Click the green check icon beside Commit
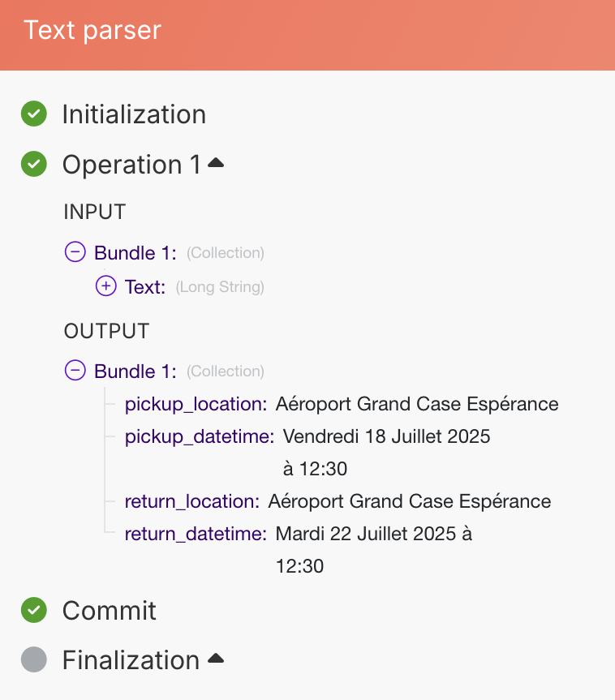615x700 pixels. coord(33,610)
